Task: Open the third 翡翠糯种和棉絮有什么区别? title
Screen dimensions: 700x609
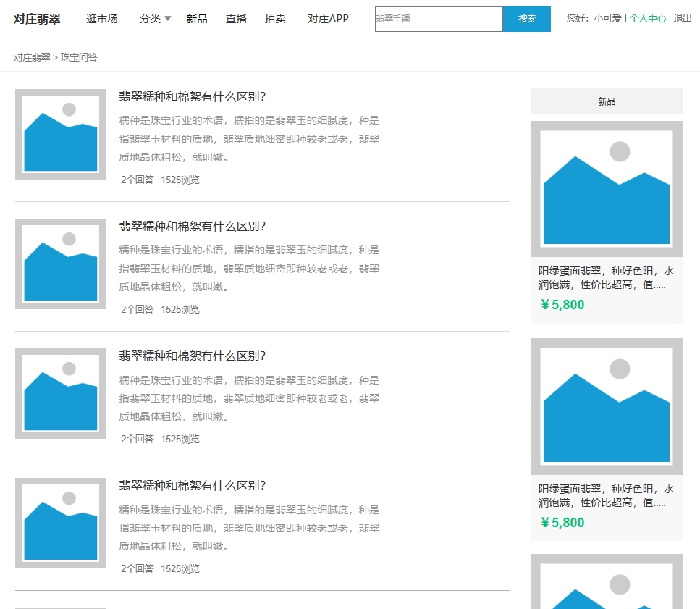Action: click(193, 356)
